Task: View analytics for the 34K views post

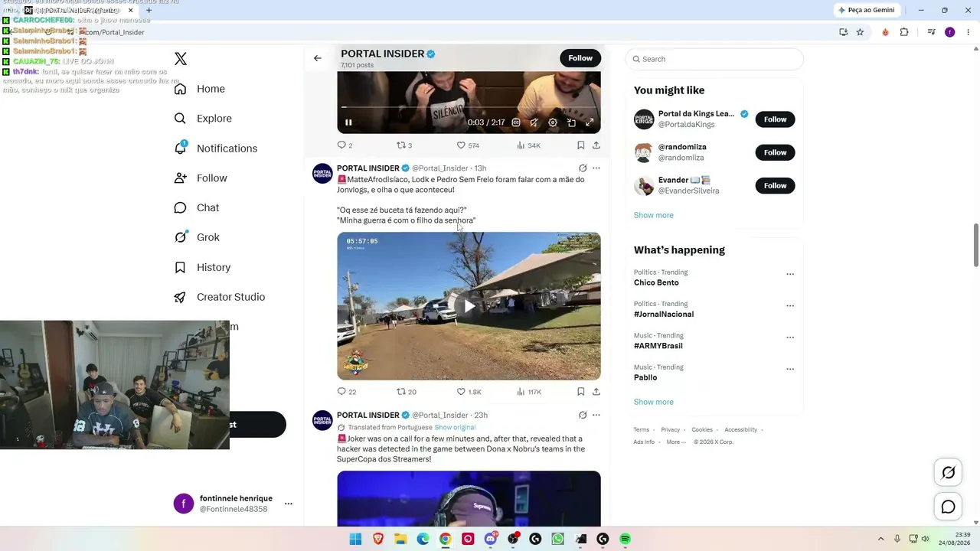Action: pyautogui.click(x=528, y=145)
